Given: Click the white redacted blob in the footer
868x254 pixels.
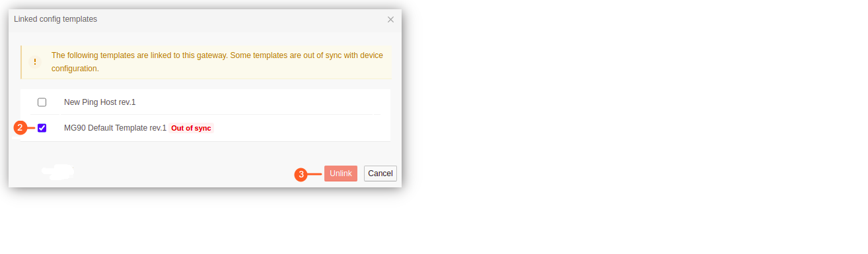Looking at the screenshot, I should (x=58, y=172).
